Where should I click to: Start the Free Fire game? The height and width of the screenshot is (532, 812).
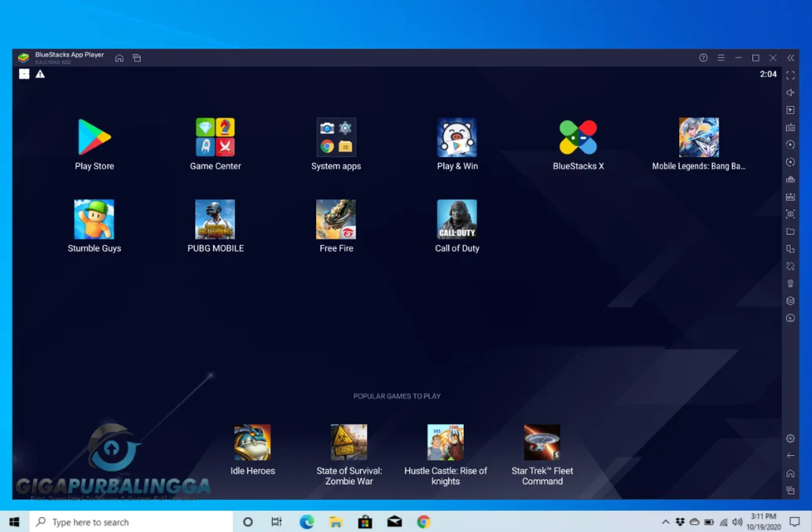(x=336, y=218)
